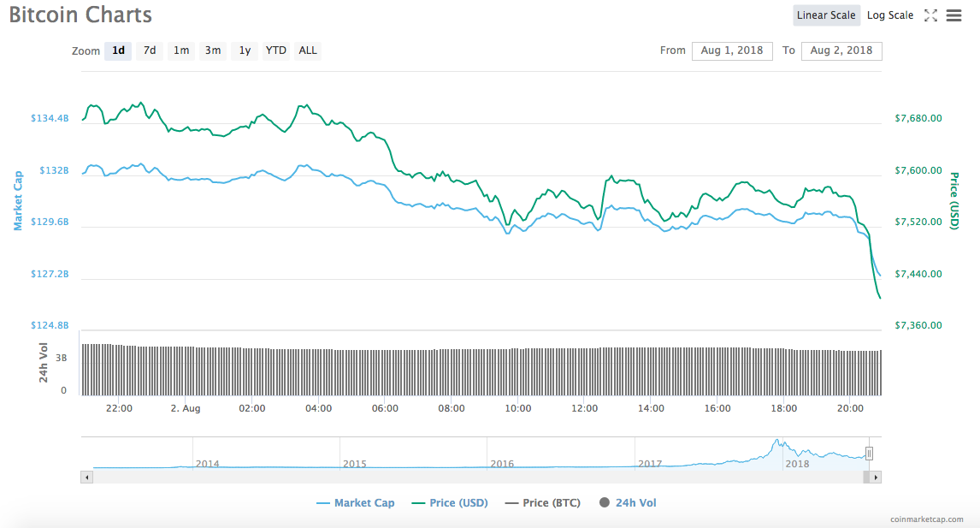Click the left scroll arrow of navigator

click(x=87, y=478)
